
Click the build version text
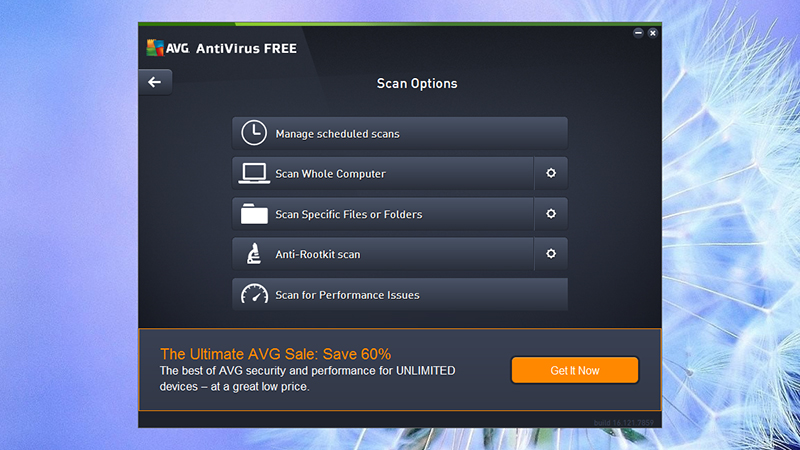[623, 423]
